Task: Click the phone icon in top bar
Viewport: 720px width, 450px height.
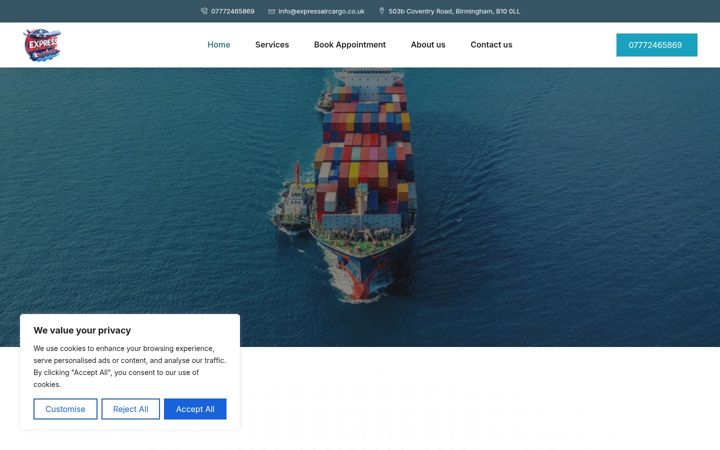Action: (204, 11)
